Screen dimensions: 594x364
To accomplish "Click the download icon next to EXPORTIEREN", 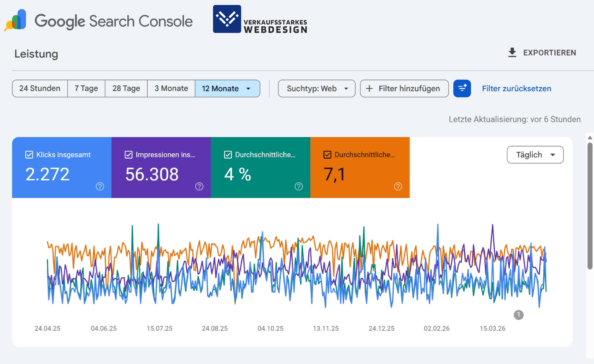I will [512, 52].
